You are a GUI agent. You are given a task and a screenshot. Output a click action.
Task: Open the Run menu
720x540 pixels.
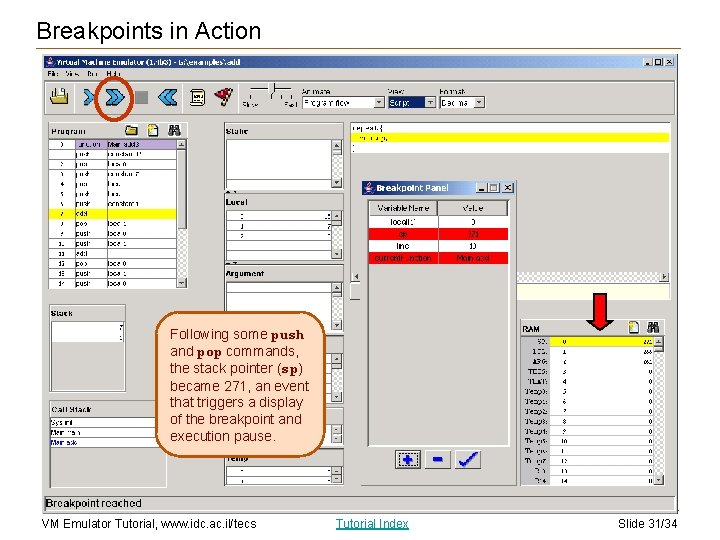point(92,73)
